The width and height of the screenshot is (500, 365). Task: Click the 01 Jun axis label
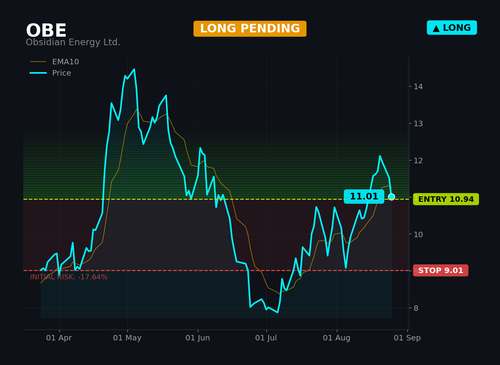(198, 338)
